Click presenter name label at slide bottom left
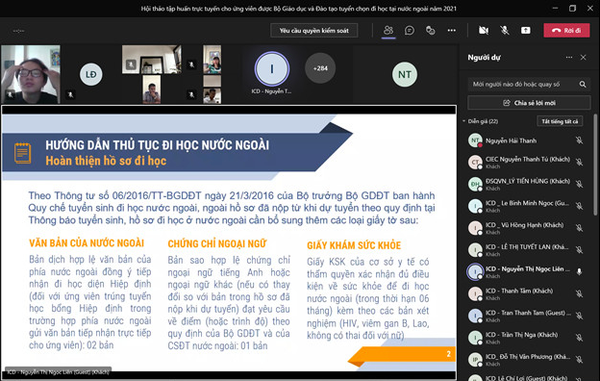This screenshot has height=381, width=600. tap(58, 371)
